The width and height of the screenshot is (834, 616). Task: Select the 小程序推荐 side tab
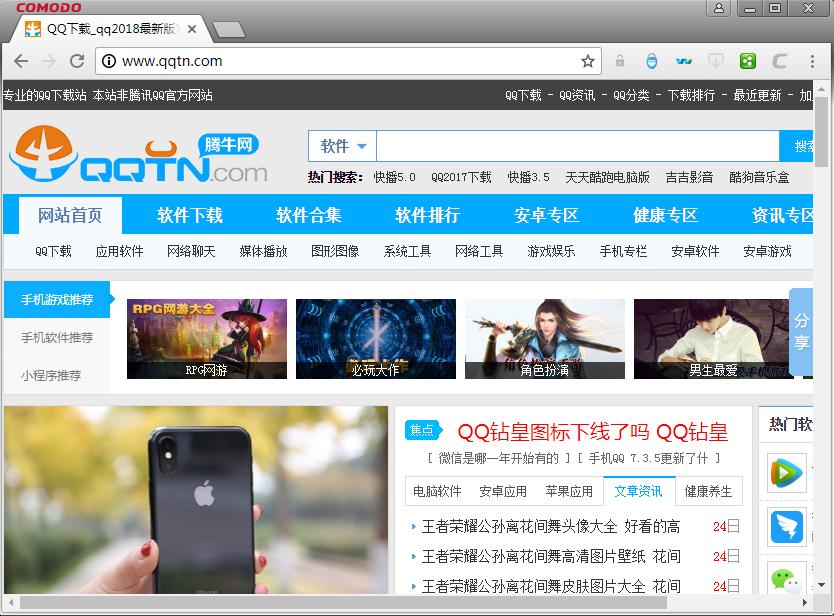tap(57, 375)
